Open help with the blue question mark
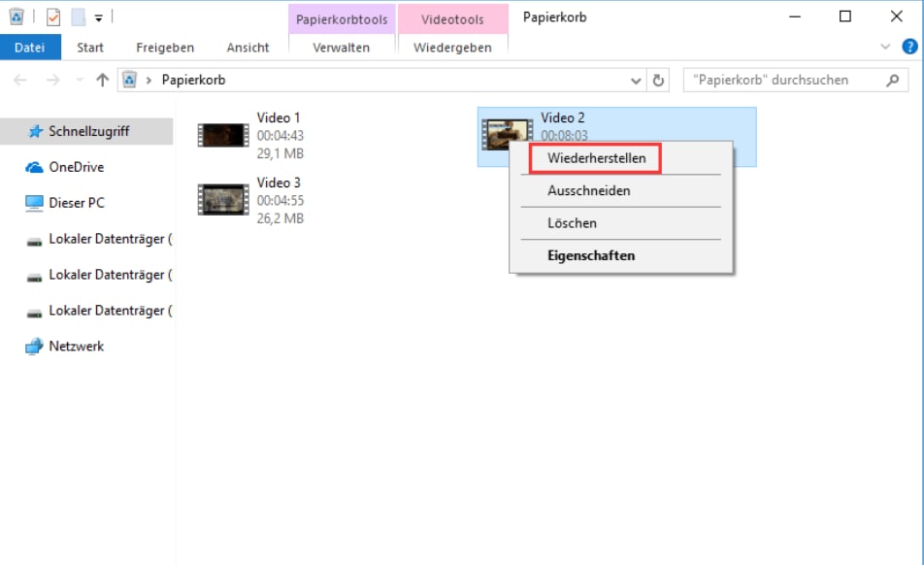 [909, 47]
